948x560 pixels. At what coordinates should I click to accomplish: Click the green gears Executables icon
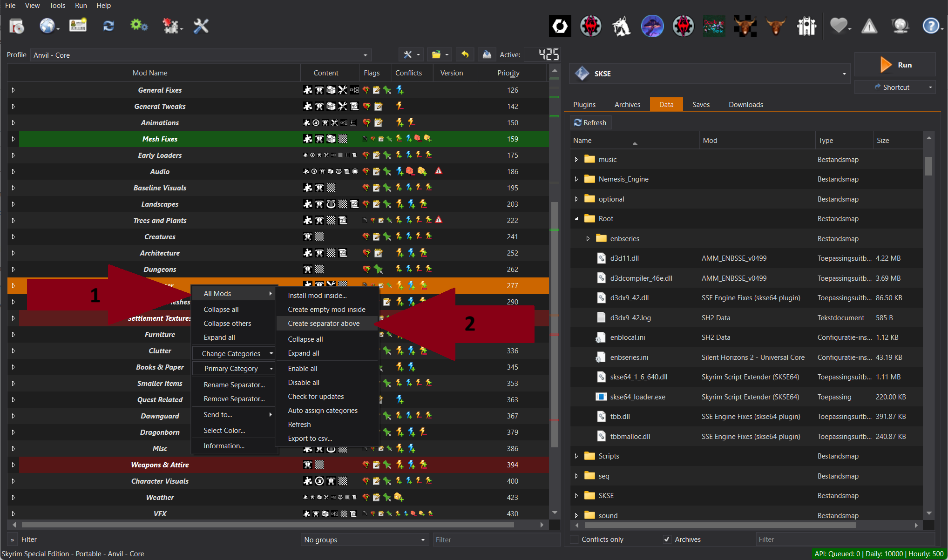[138, 26]
